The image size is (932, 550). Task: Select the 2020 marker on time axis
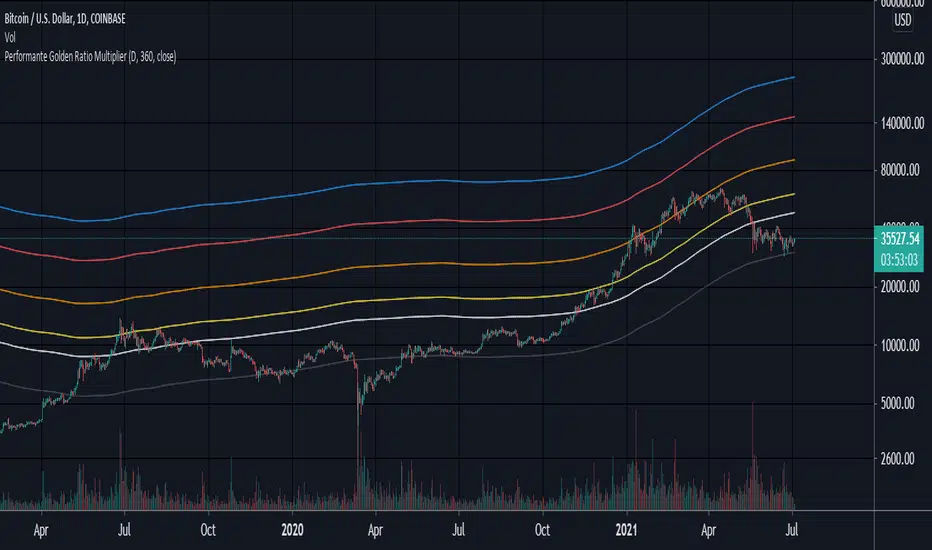292,530
